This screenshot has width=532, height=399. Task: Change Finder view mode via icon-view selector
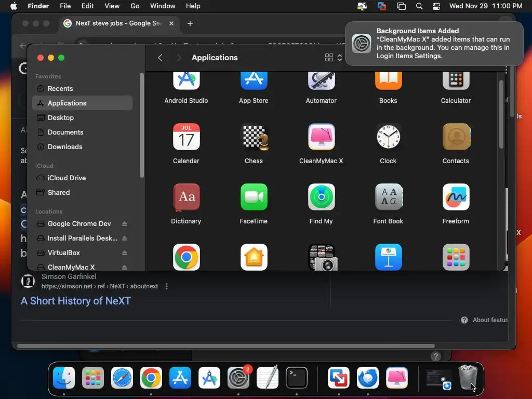pyautogui.click(x=333, y=58)
